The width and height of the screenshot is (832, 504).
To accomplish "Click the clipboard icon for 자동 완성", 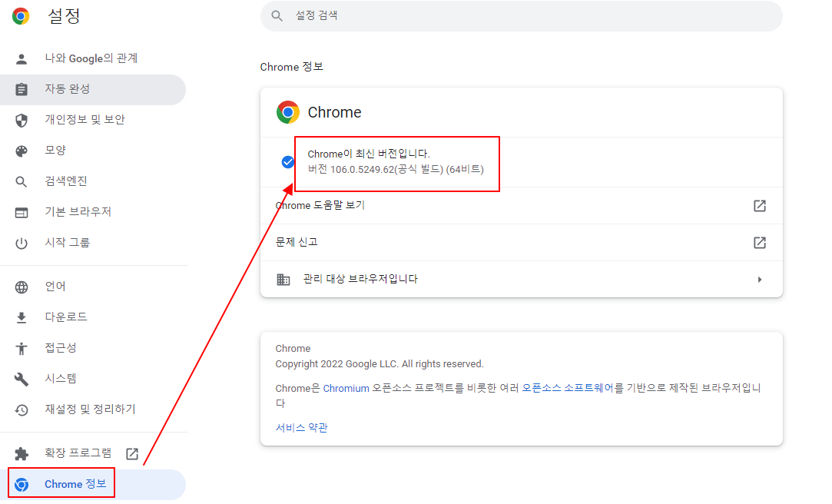I will [22, 89].
